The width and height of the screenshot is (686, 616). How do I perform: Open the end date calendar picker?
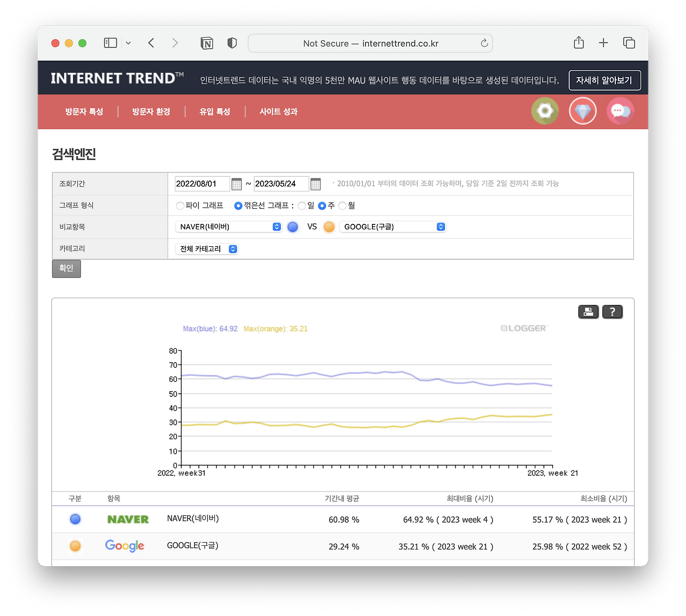pos(316,184)
